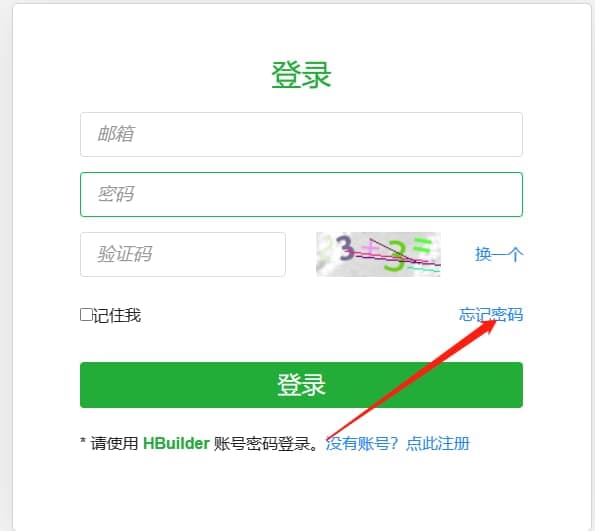
Task: Click the captcha image showing 3+3=
Action: [x=378, y=254]
